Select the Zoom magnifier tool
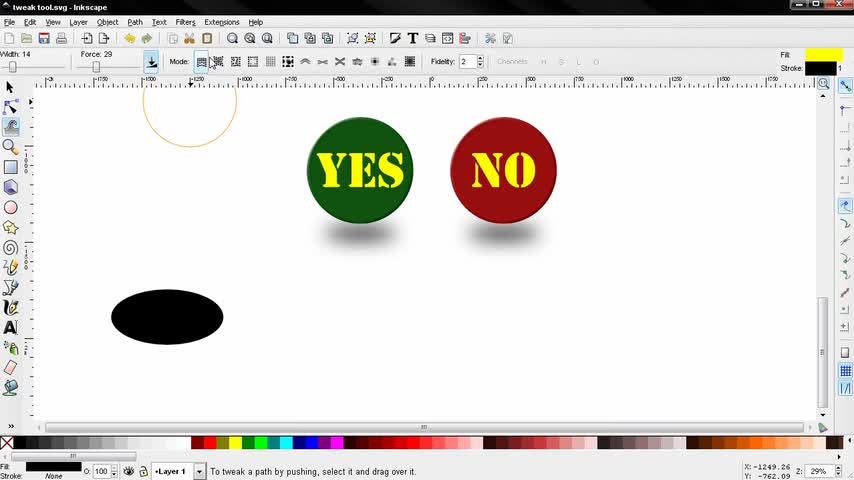This screenshot has width=854, height=480. click(10, 147)
